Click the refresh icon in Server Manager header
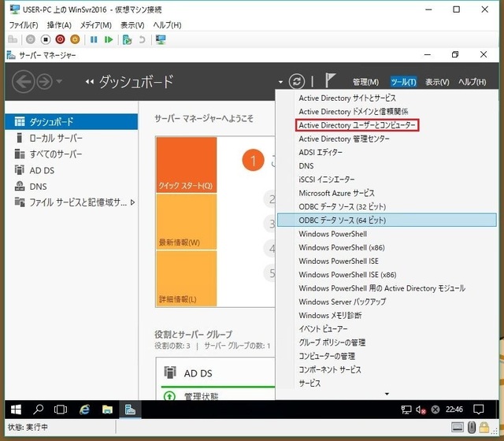This screenshot has width=504, height=441. tap(297, 81)
